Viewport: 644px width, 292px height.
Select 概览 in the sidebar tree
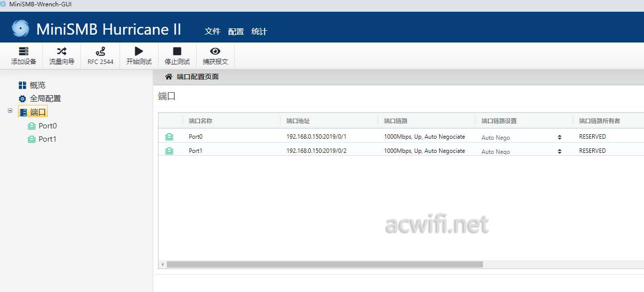tap(38, 85)
